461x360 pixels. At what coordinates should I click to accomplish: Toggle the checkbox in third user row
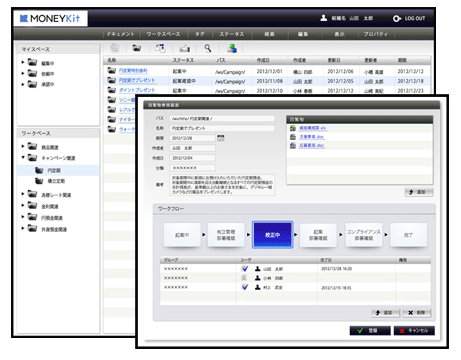245,287
